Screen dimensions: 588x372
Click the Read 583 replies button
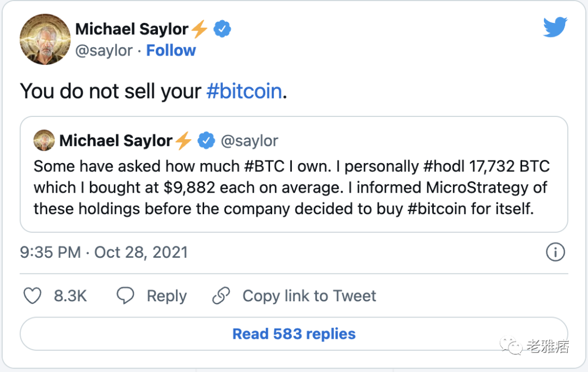click(294, 334)
